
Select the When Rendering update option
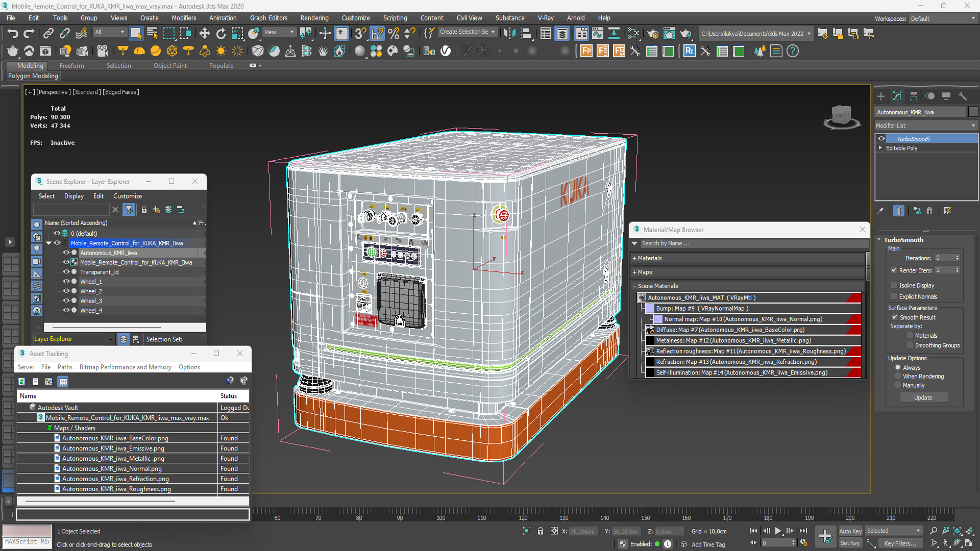898,377
